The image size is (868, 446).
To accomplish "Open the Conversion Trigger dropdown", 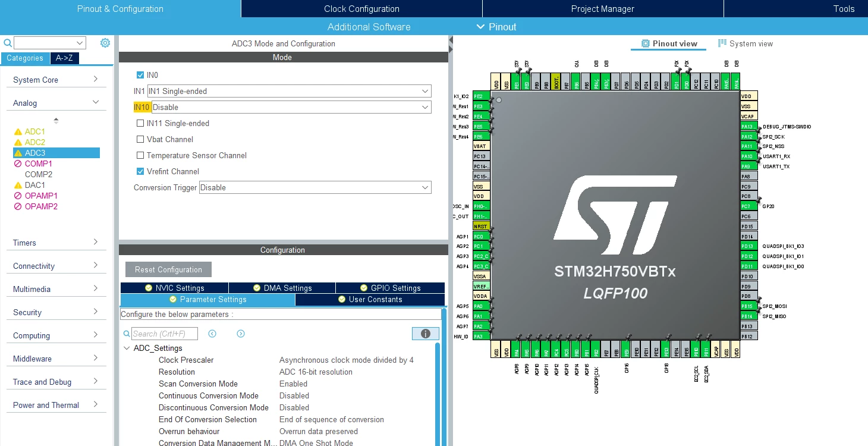I will [x=315, y=187].
